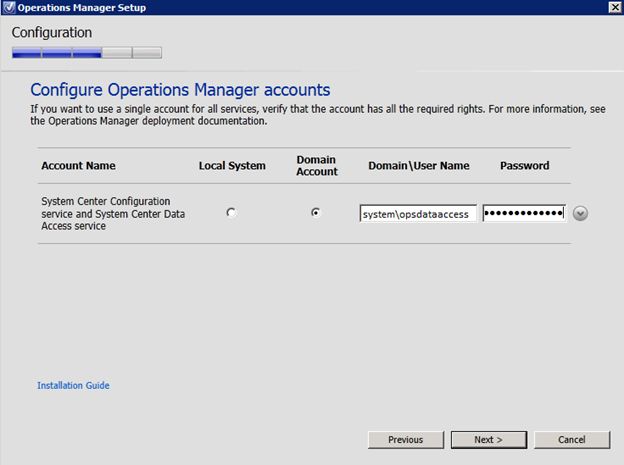This screenshot has height=465, width=624.
Task: Click the System Center Configuration service label
Action: tap(113, 213)
